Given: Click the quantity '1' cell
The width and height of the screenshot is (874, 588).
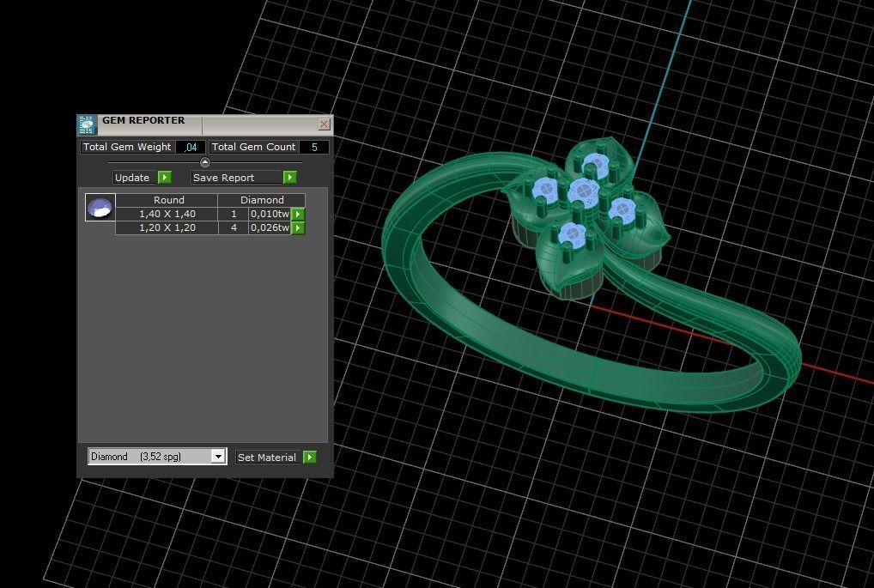Looking at the screenshot, I should pos(234,214).
